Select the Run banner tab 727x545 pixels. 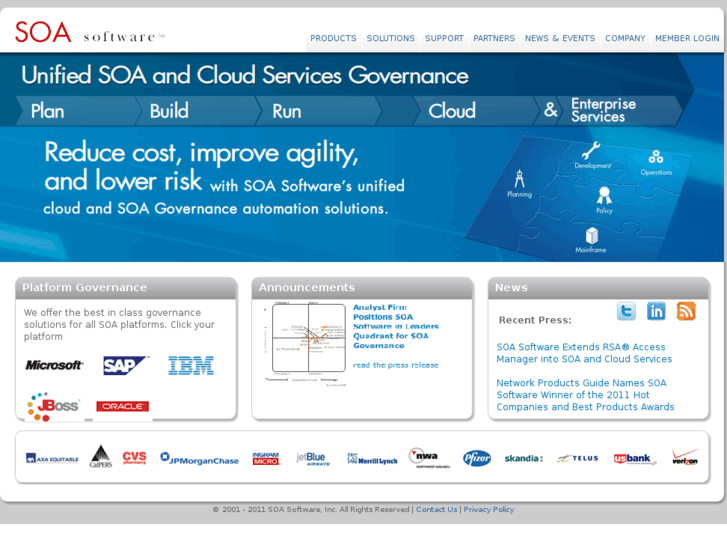pyautogui.click(x=319, y=111)
